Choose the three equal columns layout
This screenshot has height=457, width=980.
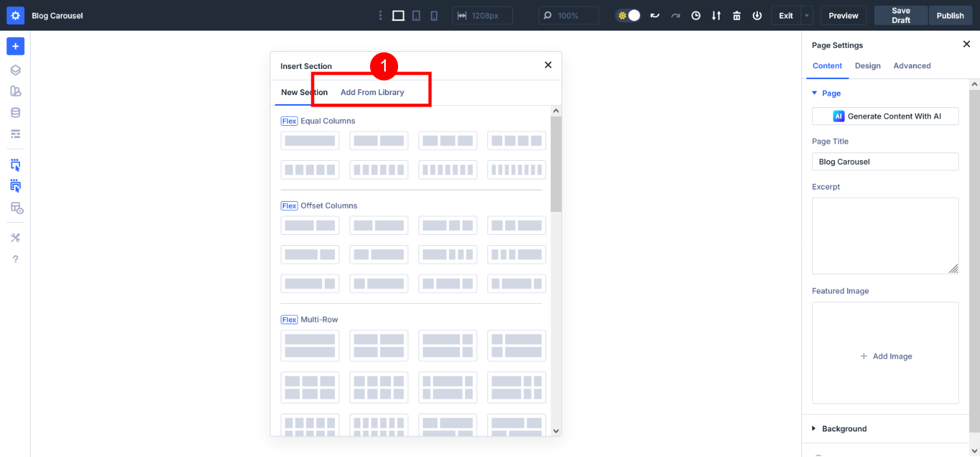point(448,140)
